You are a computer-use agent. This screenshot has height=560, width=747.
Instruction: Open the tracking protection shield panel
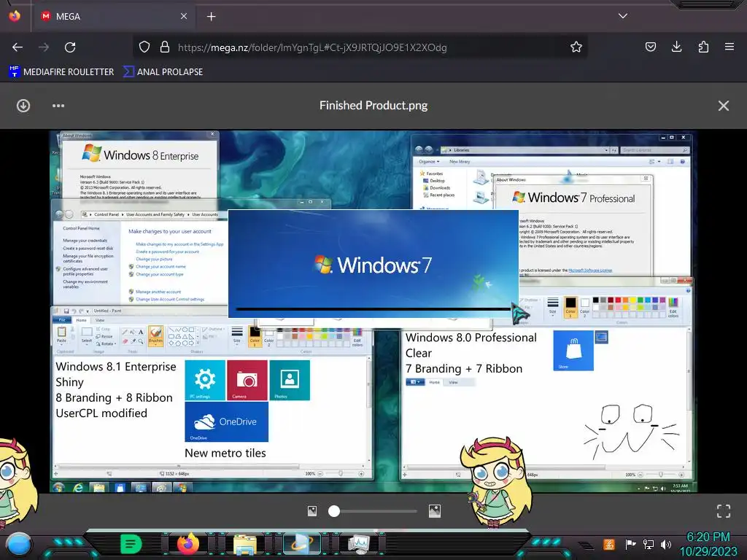tap(144, 47)
